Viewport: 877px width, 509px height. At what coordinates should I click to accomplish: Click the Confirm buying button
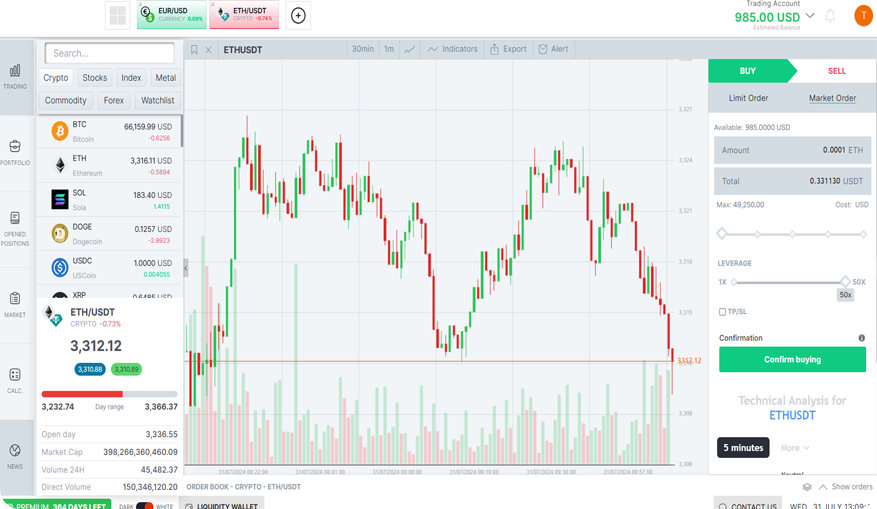792,359
